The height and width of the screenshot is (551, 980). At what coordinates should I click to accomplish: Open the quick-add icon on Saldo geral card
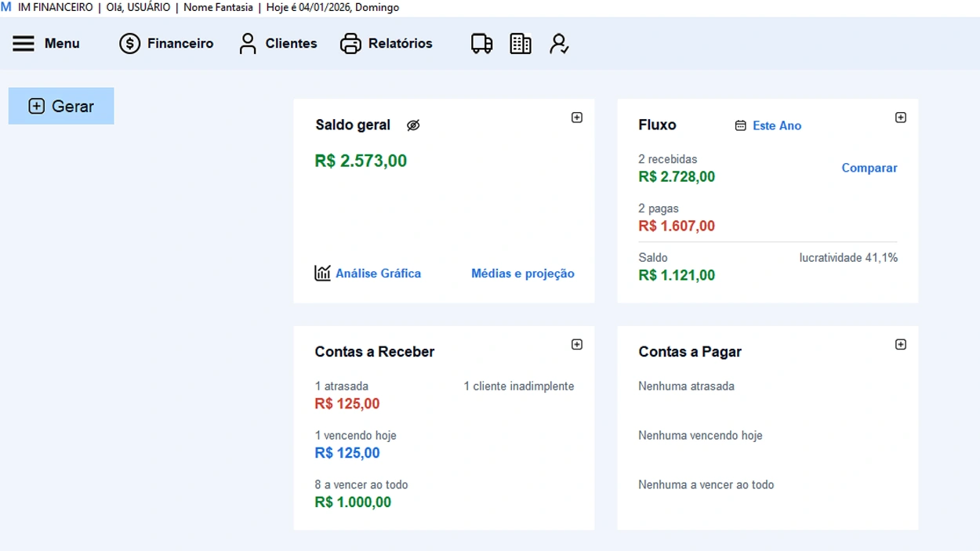pyautogui.click(x=577, y=117)
